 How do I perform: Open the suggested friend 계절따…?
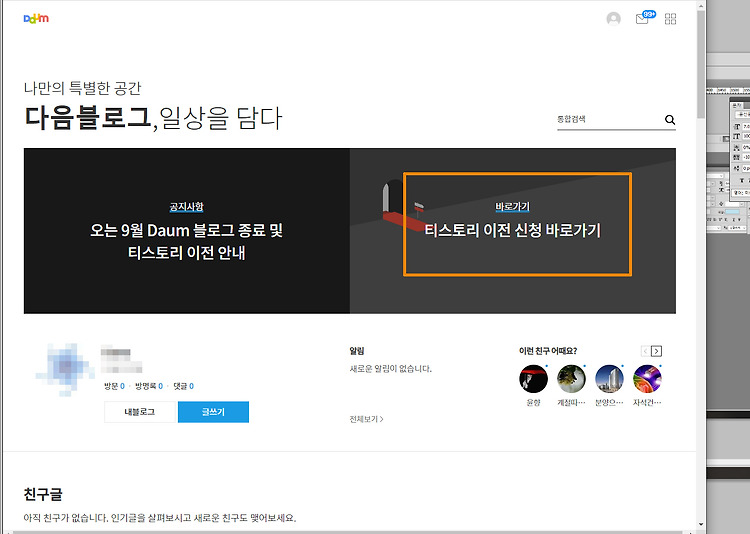(571, 386)
